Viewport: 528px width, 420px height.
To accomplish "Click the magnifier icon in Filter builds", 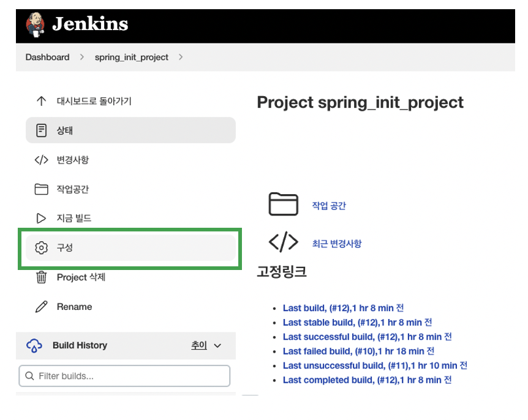I will click(x=29, y=376).
